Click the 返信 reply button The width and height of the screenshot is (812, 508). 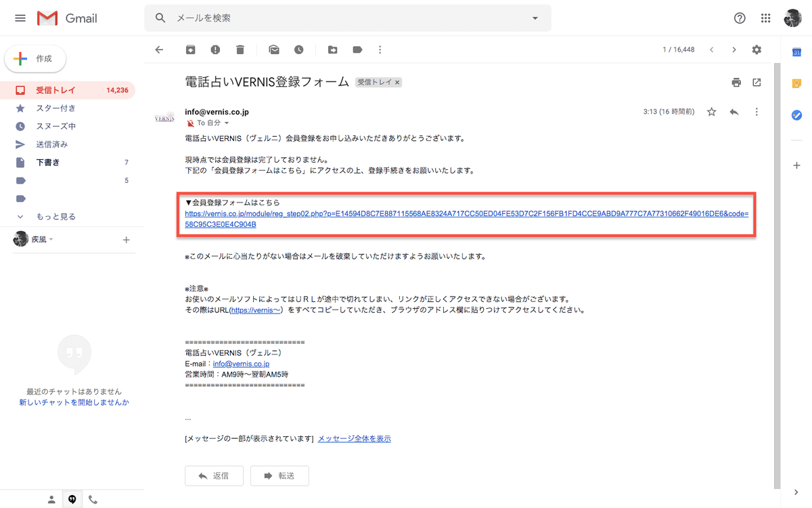(x=213, y=476)
